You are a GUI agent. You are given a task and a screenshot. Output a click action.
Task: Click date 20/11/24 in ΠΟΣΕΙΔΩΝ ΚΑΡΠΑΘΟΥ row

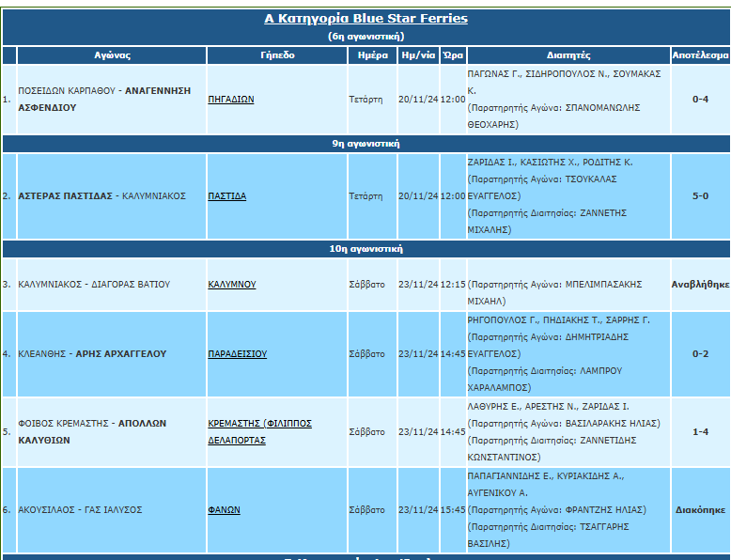click(x=418, y=100)
